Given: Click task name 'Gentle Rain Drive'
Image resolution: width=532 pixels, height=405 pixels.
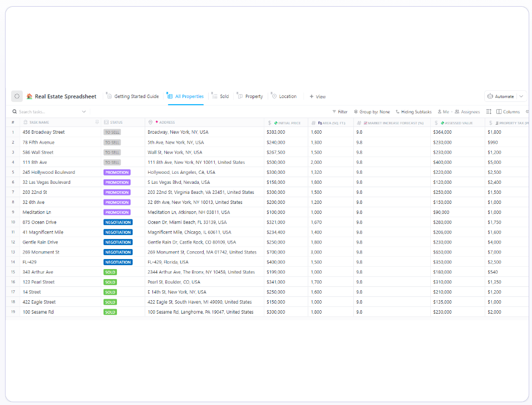Looking at the screenshot, I should [x=41, y=242].
